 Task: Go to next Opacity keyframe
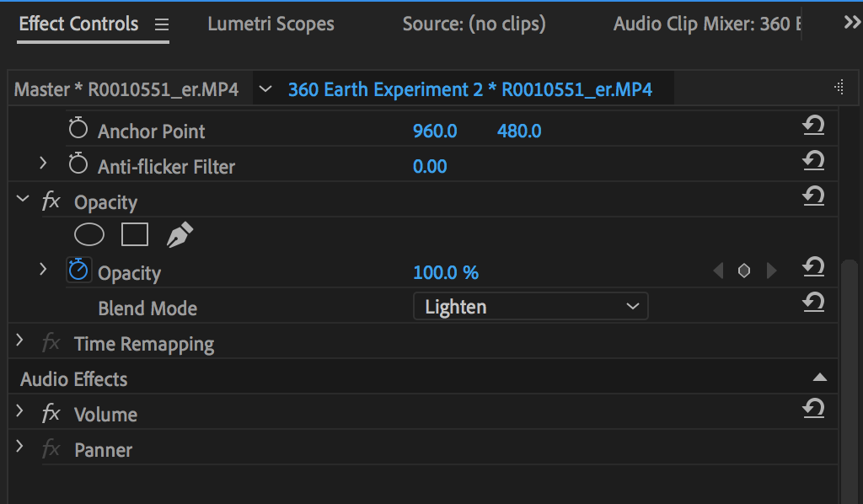[x=771, y=271]
